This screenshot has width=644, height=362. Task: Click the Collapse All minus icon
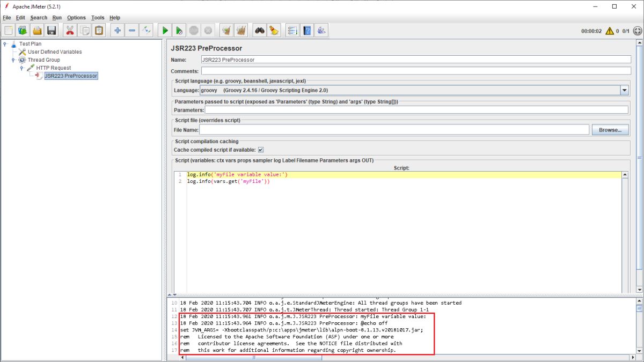[132, 31]
